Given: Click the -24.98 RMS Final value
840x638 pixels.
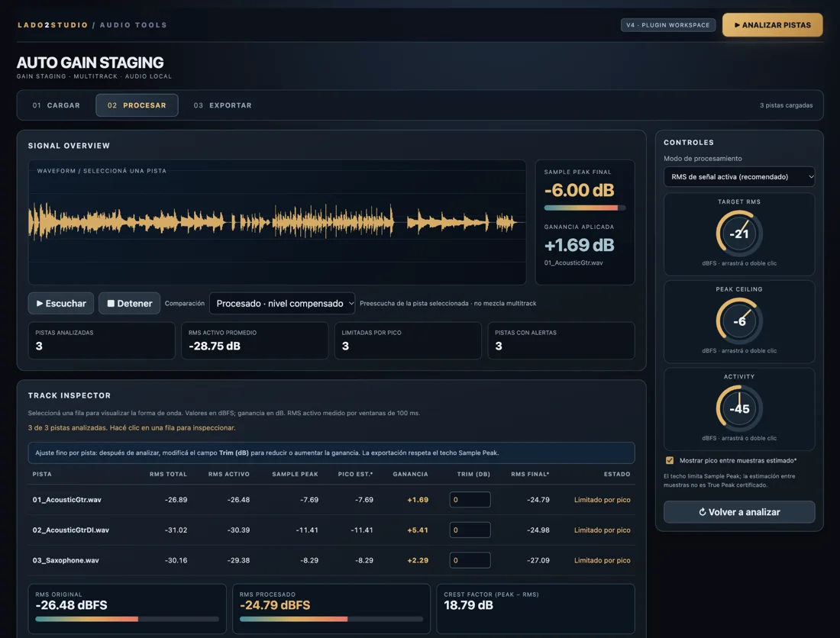Looking at the screenshot, I should click(x=538, y=530).
